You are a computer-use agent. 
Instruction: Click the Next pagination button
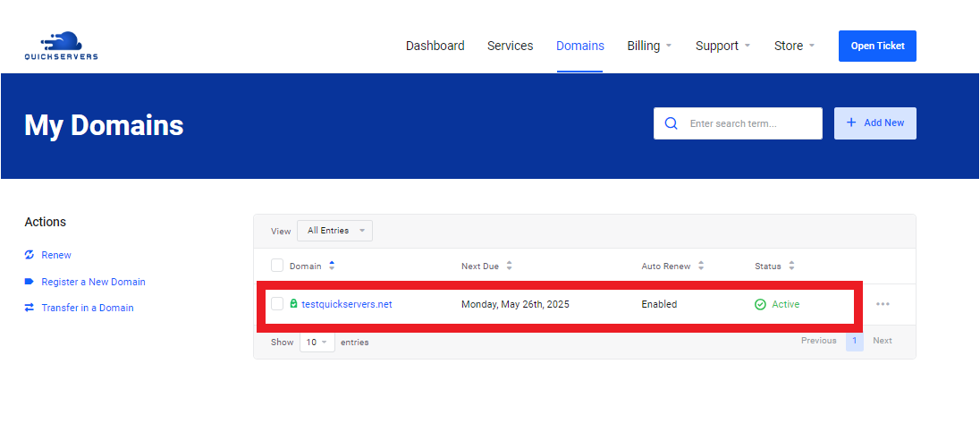pyautogui.click(x=883, y=341)
